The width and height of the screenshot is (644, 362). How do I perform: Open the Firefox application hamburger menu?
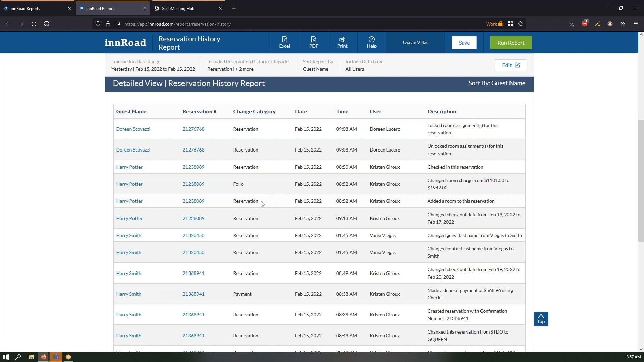click(635, 24)
